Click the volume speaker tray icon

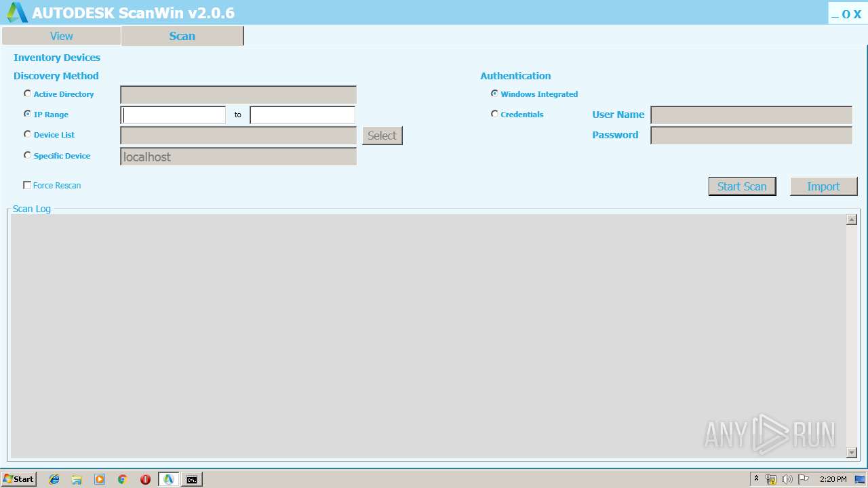787,479
